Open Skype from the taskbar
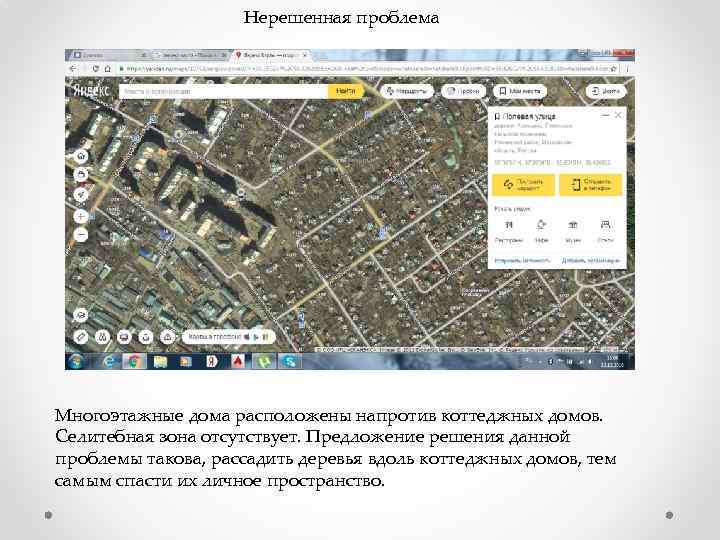This screenshot has height=540, width=720. pos(289,361)
